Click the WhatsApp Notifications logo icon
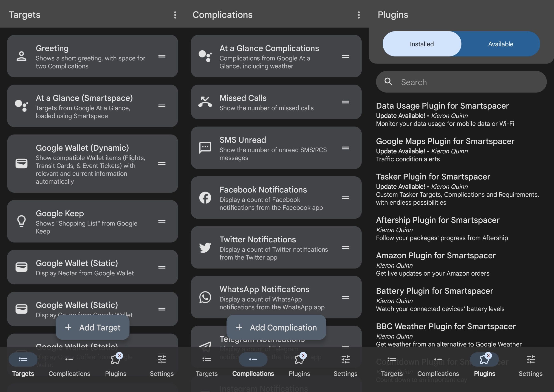 coord(205,297)
